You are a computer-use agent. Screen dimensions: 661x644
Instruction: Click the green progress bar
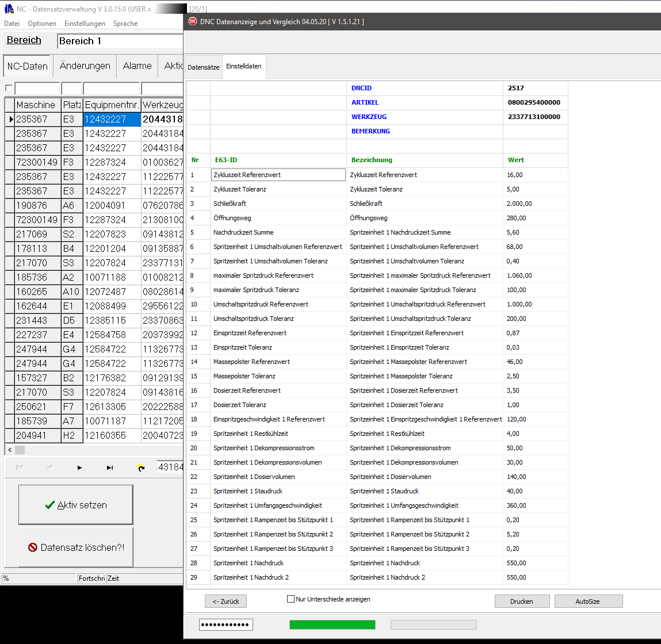coord(332,624)
